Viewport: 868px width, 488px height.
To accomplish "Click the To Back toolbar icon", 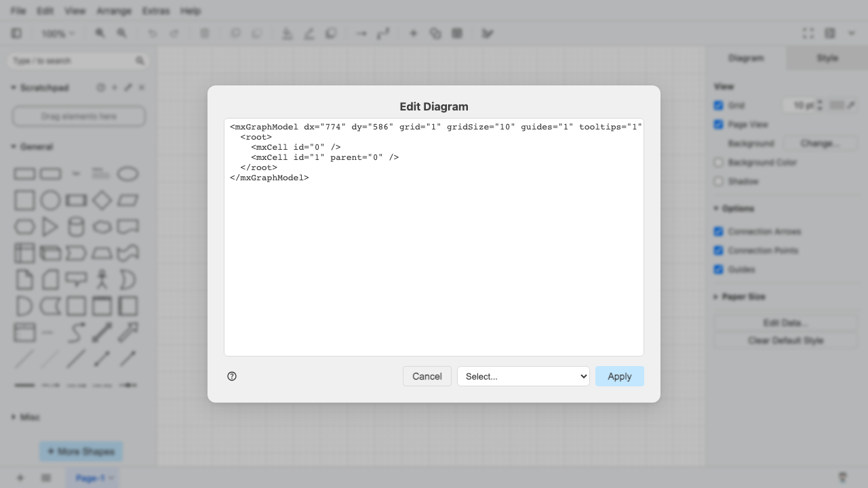I will 257,33.
